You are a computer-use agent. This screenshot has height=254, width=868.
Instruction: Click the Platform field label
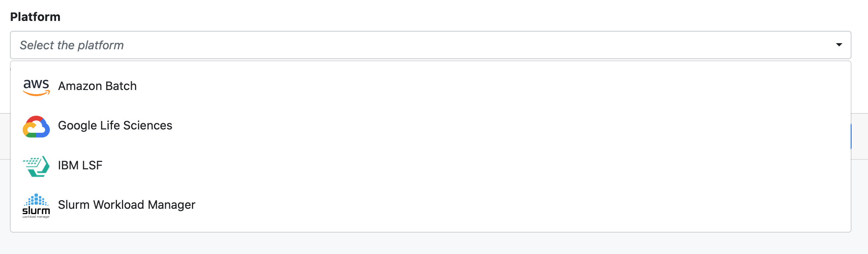[x=35, y=17]
